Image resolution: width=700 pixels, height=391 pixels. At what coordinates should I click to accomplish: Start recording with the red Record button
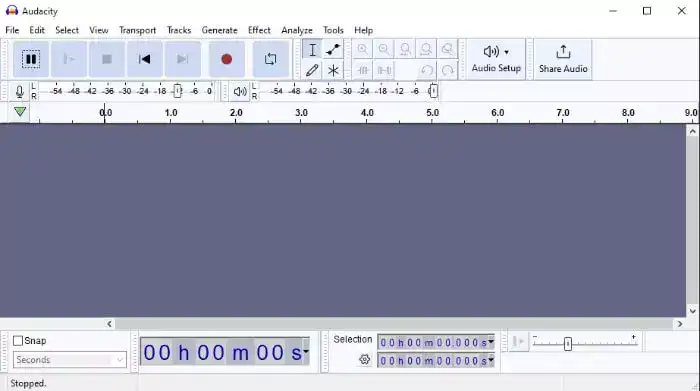coord(227,59)
